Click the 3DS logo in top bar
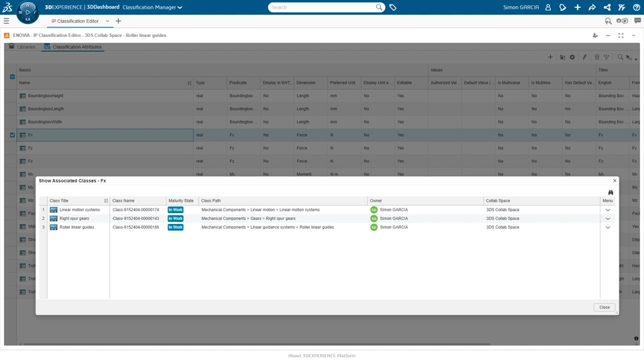The width and height of the screenshot is (644, 362). (x=7, y=7)
